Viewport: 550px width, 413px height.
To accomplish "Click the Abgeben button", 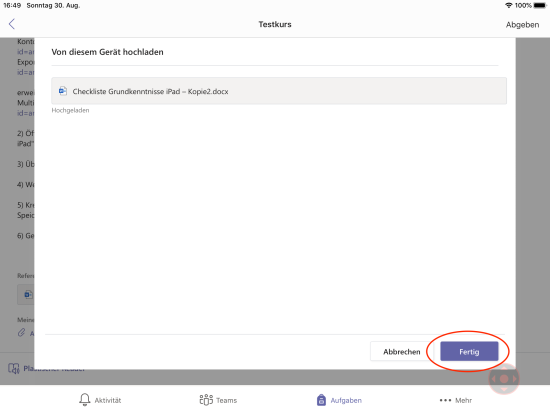I will (522, 25).
